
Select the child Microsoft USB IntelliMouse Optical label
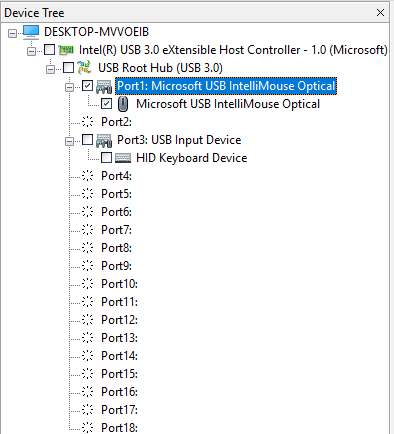click(228, 104)
